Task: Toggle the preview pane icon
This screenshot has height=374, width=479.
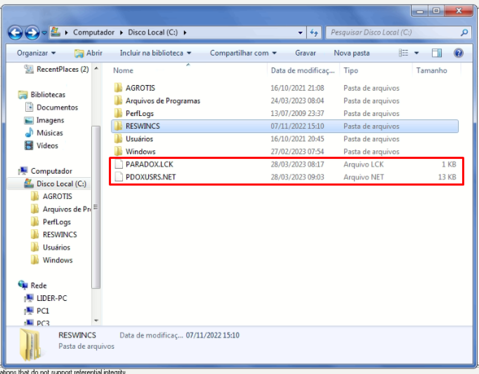Action: click(x=437, y=53)
